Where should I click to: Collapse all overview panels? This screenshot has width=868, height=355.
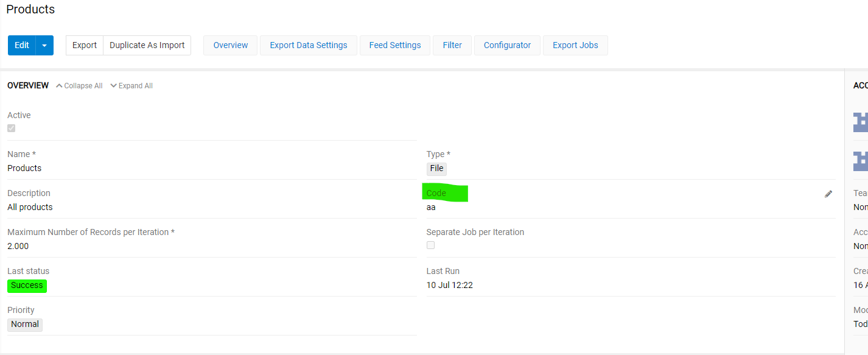coord(79,86)
